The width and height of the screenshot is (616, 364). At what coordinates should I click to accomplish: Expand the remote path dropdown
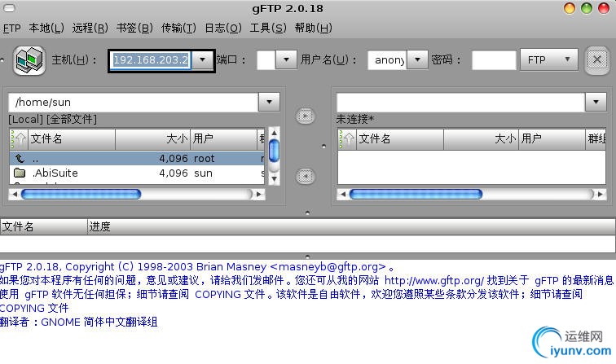tap(596, 102)
